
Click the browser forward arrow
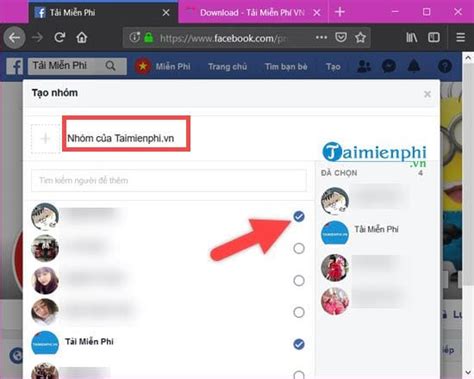[37, 37]
